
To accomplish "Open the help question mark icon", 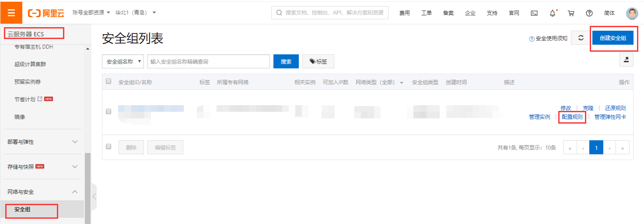I will click(589, 13).
